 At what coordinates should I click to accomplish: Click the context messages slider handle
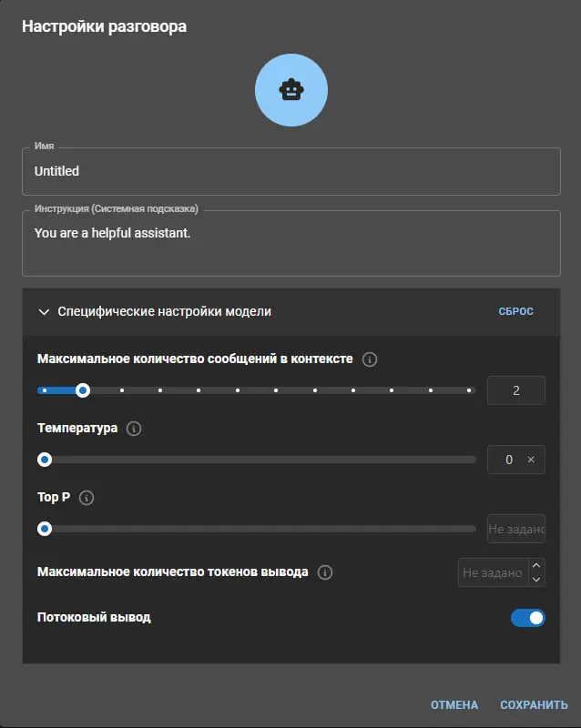coord(83,390)
